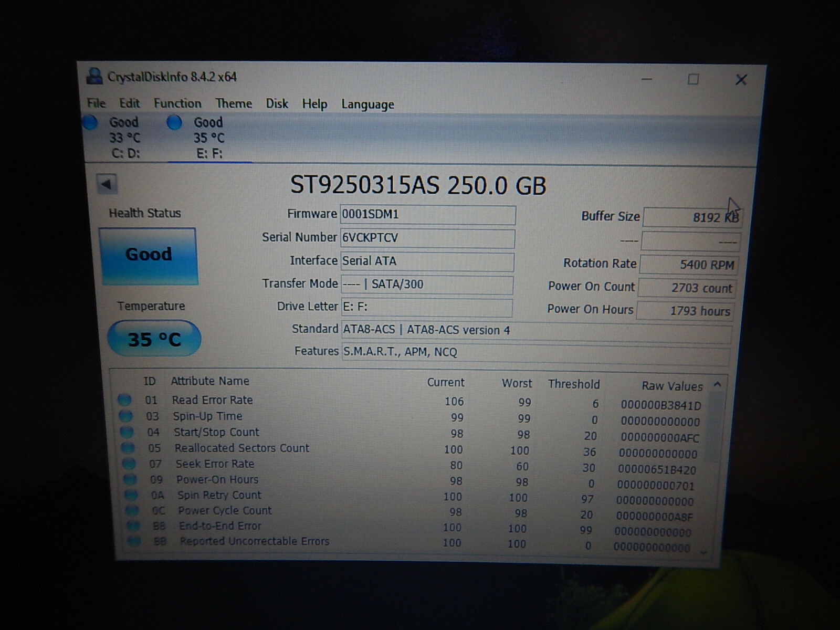Viewport: 840px width, 630px height.
Task: Click the Power On Hours value 1793 hours
Action: (x=685, y=311)
